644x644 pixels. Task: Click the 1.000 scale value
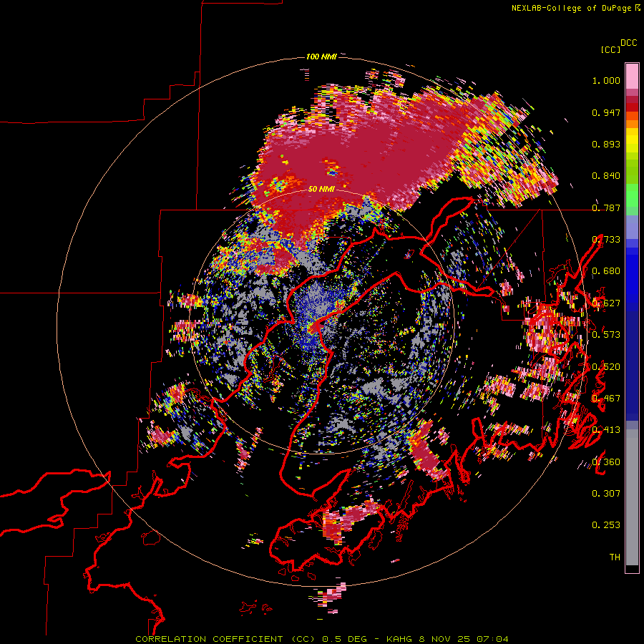point(606,80)
